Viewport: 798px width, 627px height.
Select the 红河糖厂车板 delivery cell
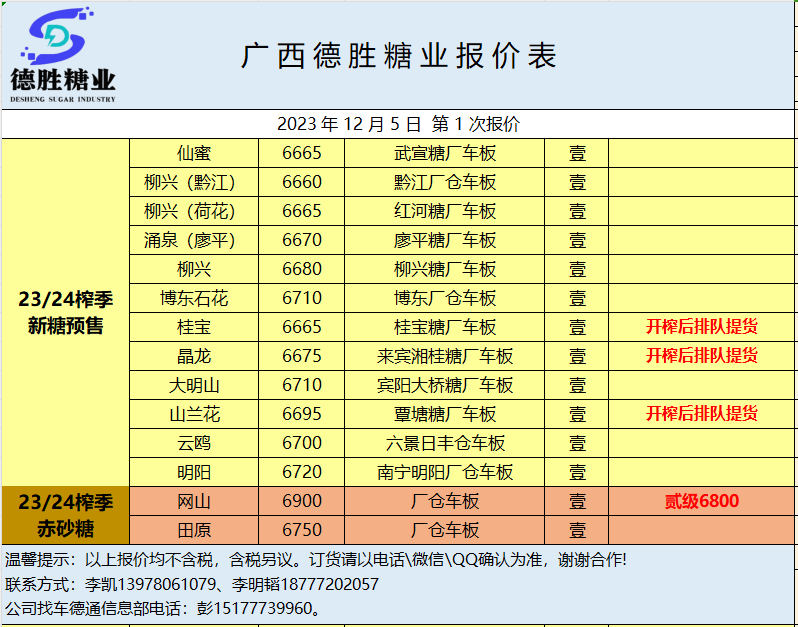pos(445,211)
